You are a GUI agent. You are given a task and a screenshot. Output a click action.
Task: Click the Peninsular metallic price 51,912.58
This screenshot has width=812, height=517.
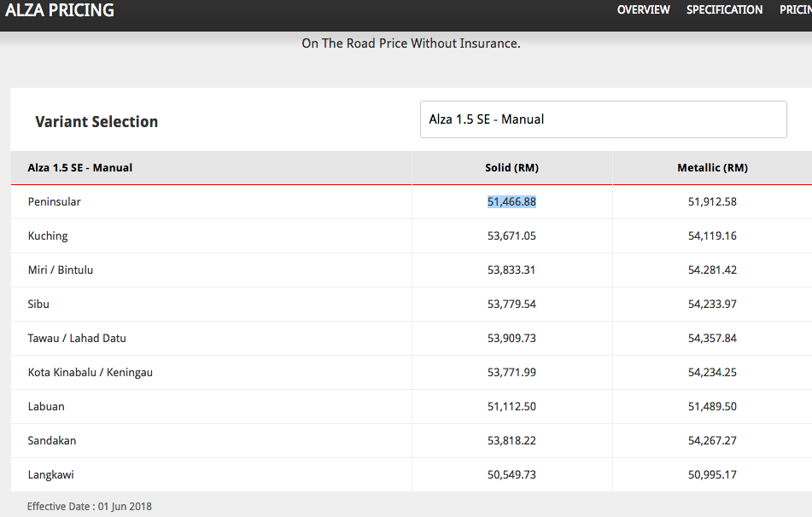[x=712, y=202]
